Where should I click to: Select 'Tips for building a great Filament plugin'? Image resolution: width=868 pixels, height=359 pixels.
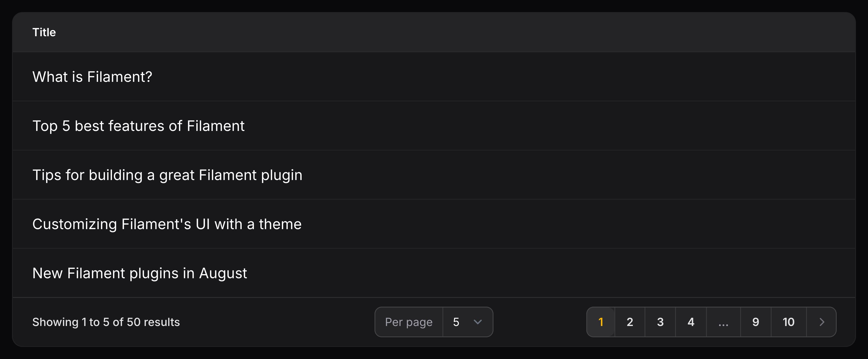[167, 175]
